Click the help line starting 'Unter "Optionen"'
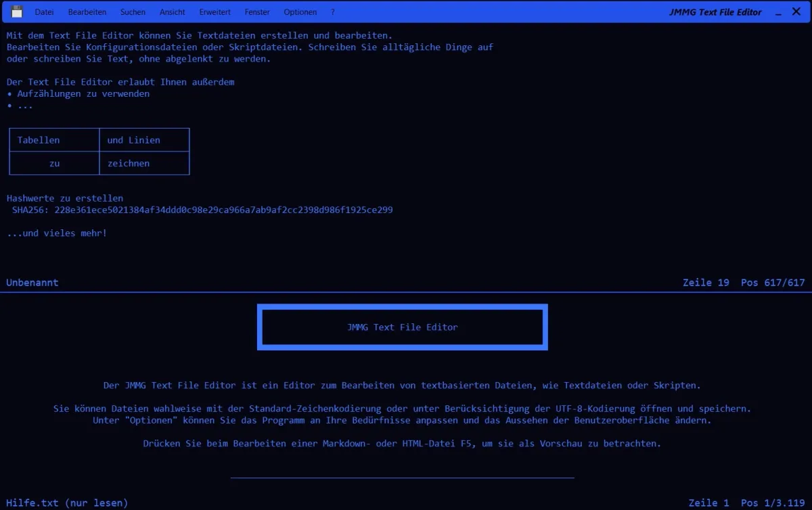 point(402,421)
